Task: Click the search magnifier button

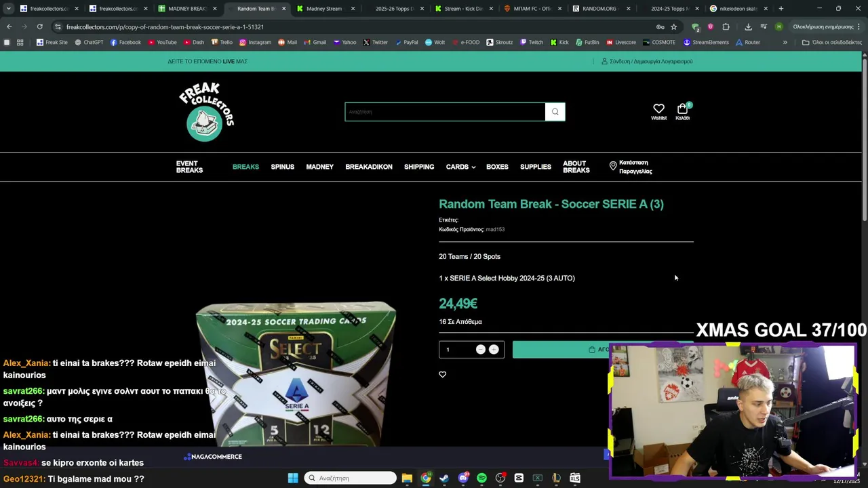Action: click(555, 112)
